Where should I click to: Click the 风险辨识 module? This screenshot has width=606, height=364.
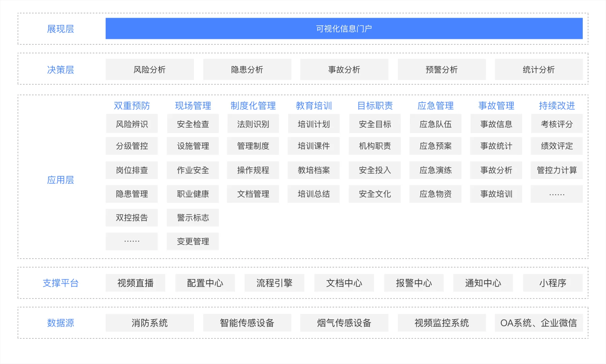[132, 124]
